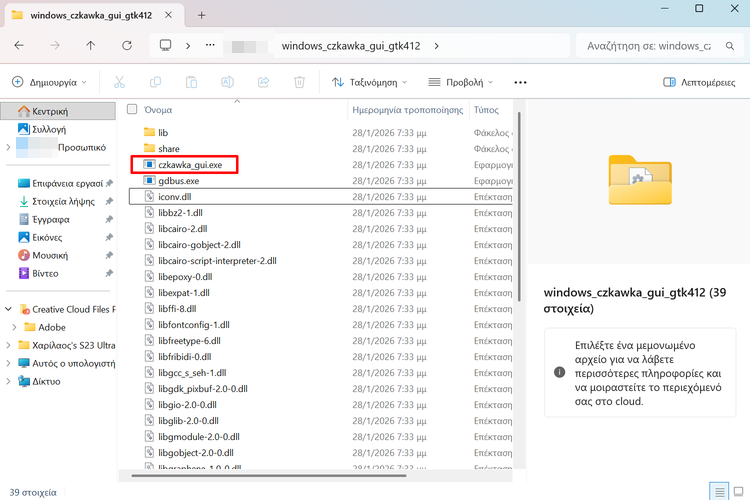This screenshot has height=500, width=750.
Task: Toggle the select all checkbox in header
Action: [132, 109]
